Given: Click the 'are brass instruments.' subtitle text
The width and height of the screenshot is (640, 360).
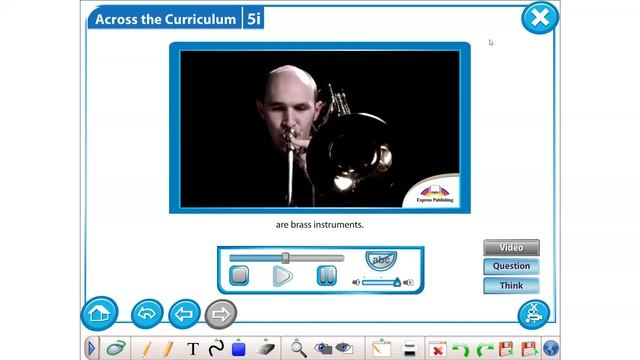Looking at the screenshot, I should (320, 224).
